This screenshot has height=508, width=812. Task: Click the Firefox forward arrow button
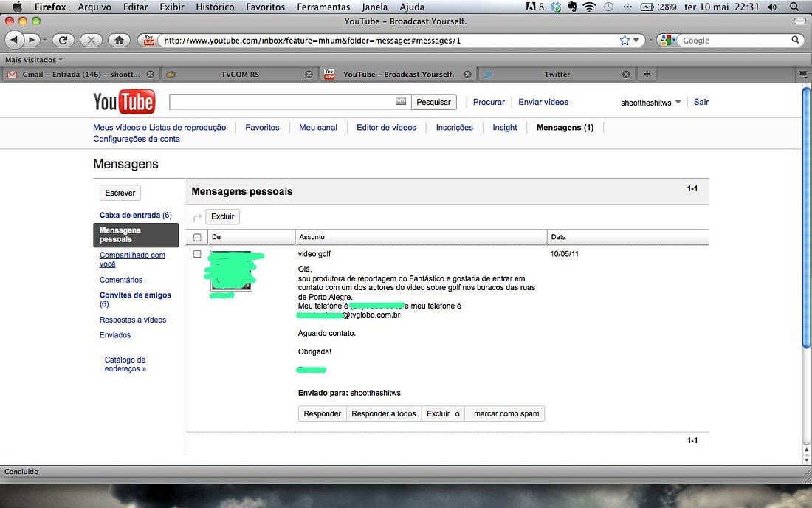click(32, 40)
